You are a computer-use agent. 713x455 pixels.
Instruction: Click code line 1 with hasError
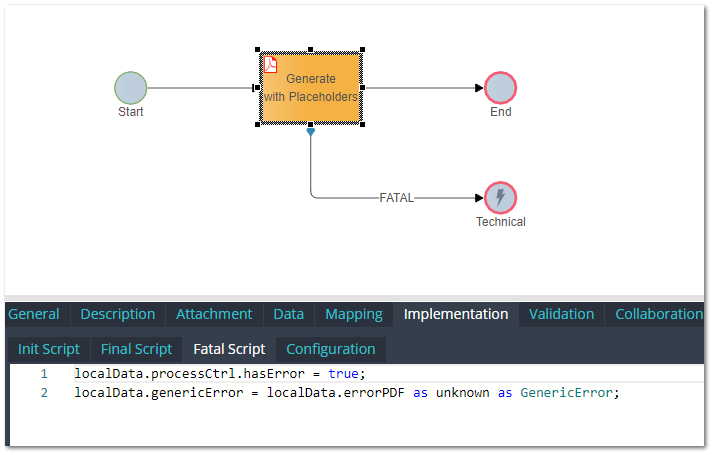click(220, 374)
